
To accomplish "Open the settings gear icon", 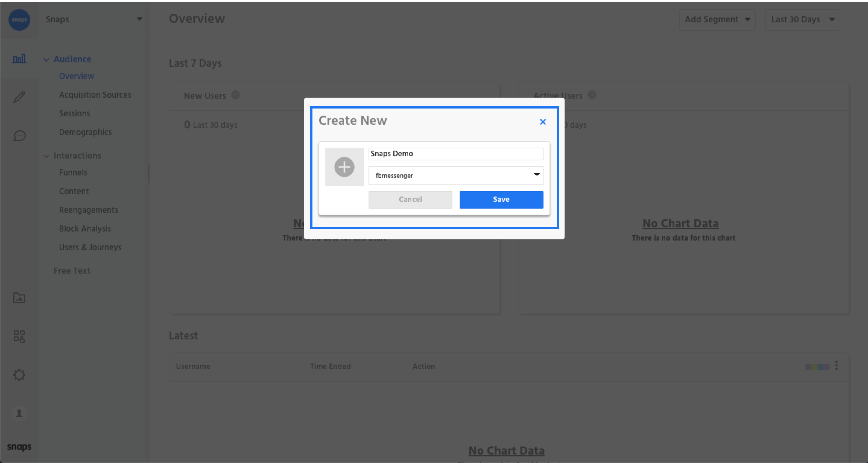I will 19,375.
